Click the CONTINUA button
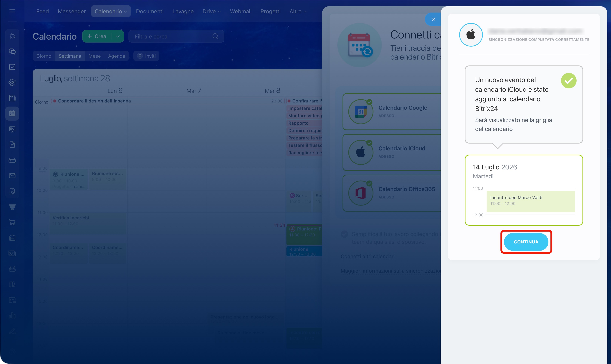The height and width of the screenshot is (364, 611). click(526, 242)
